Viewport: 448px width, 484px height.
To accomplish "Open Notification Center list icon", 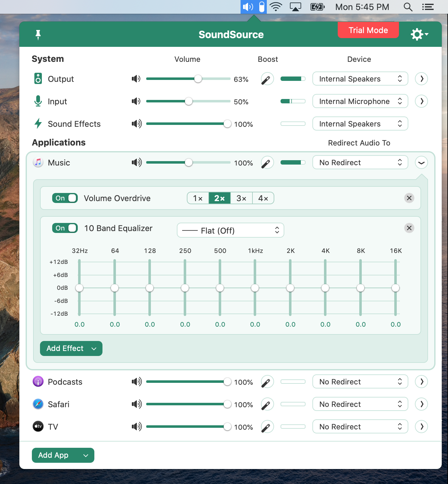I will click(428, 7).
